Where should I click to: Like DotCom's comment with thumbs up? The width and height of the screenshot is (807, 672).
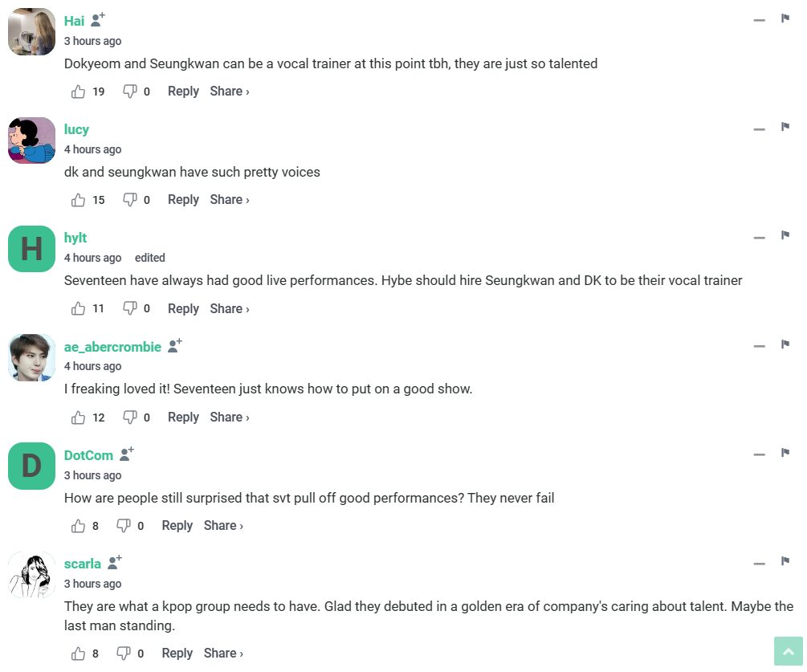tap(79, 526)
